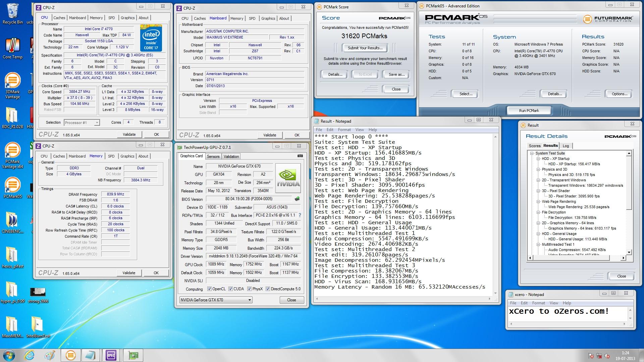Click the Options... button in PCMark05

(619, 94)
